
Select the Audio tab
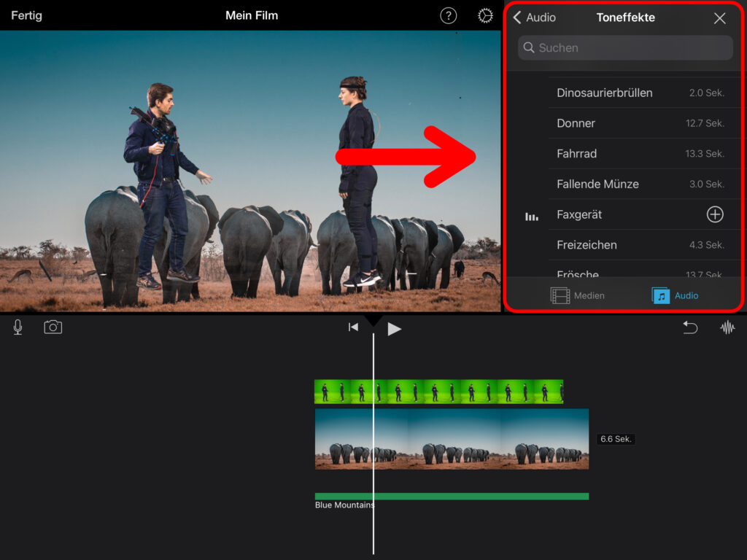point(675,295)
